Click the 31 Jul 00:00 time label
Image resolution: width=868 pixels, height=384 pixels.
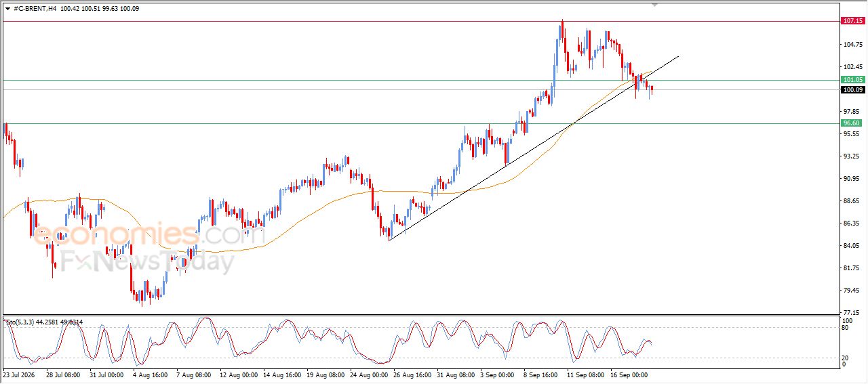[x=106, y=374]
